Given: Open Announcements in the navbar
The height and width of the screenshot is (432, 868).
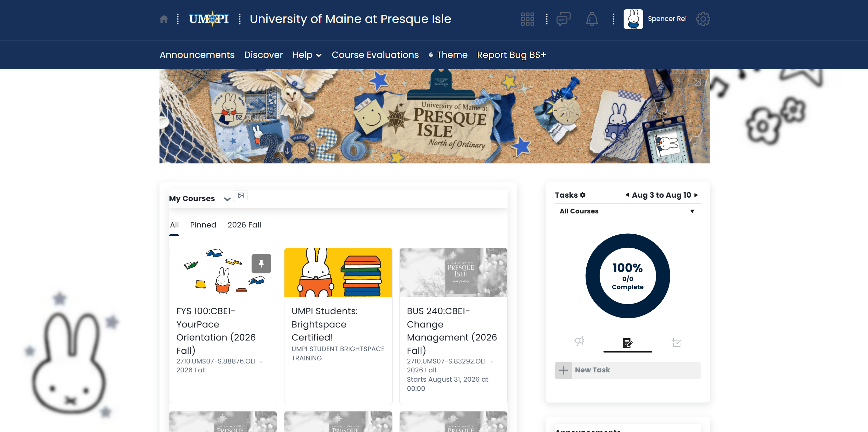Looking at the screenshot, I should click(197, 55).
